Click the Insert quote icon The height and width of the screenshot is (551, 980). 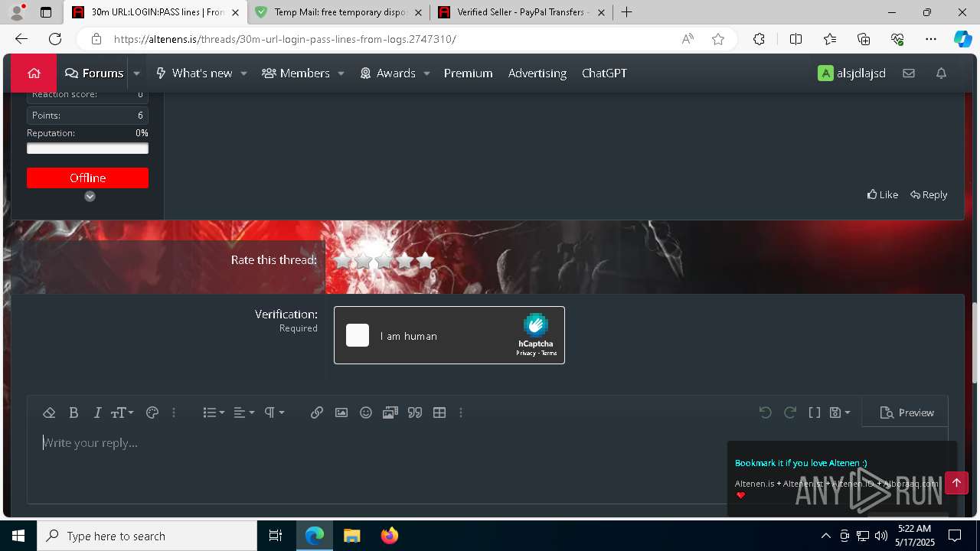click(415, 412)
